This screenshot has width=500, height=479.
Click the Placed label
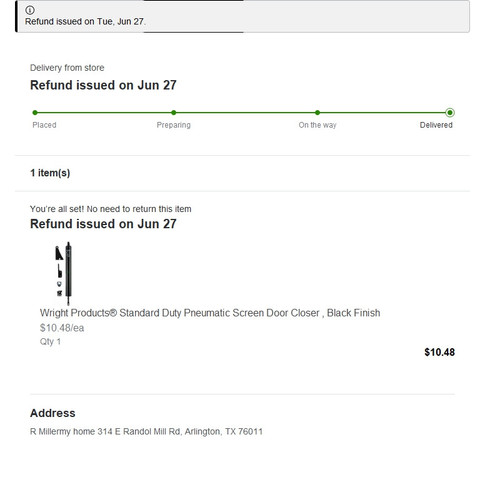point(44,125)
